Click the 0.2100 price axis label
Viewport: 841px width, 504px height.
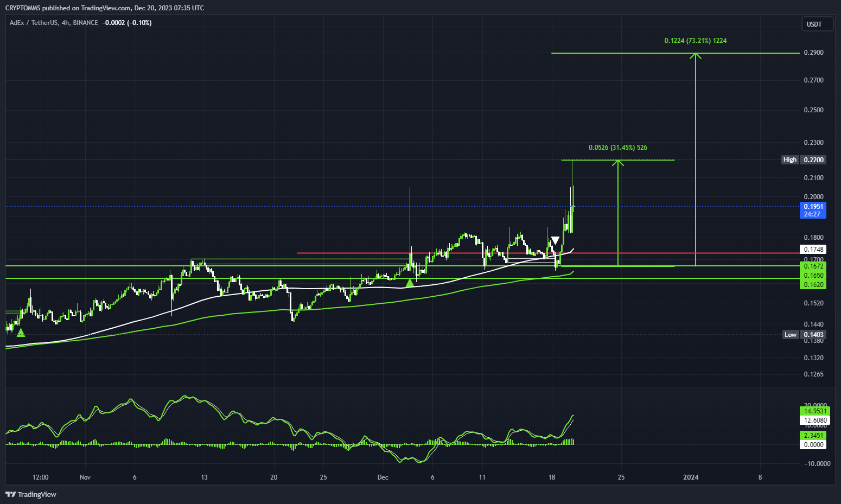pyautogui.click(x=813, y=178)
